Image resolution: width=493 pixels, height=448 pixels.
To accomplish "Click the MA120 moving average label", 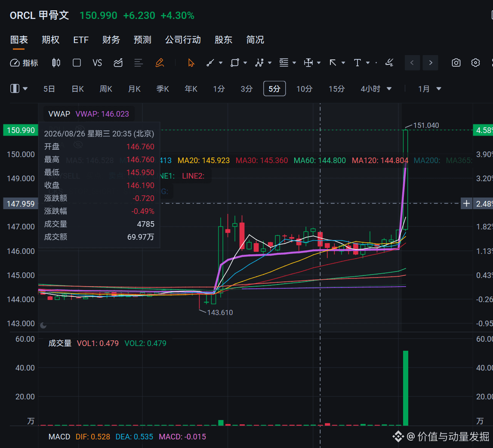I will (x=380, y=161).
